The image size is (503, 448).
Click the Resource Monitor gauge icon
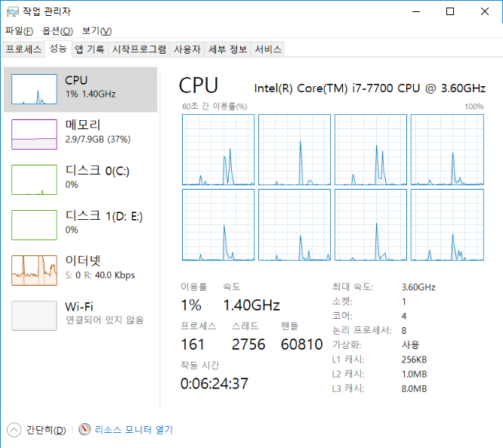click(85, 429)
